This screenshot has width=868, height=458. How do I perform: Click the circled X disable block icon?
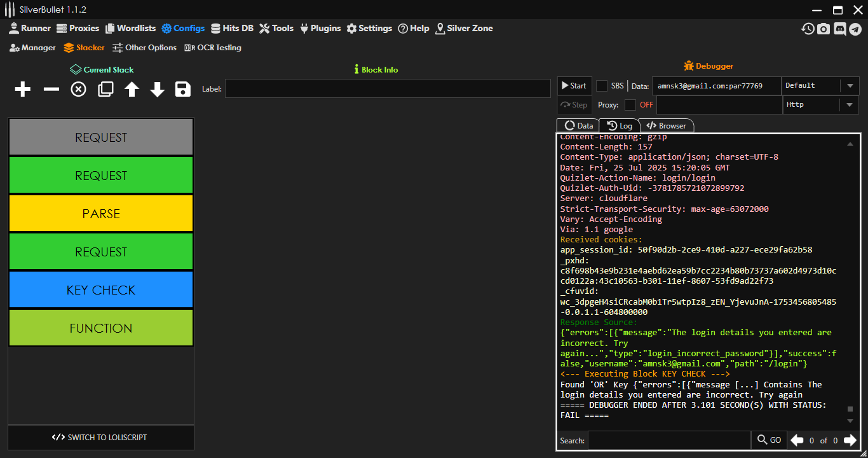coord(78,90)
